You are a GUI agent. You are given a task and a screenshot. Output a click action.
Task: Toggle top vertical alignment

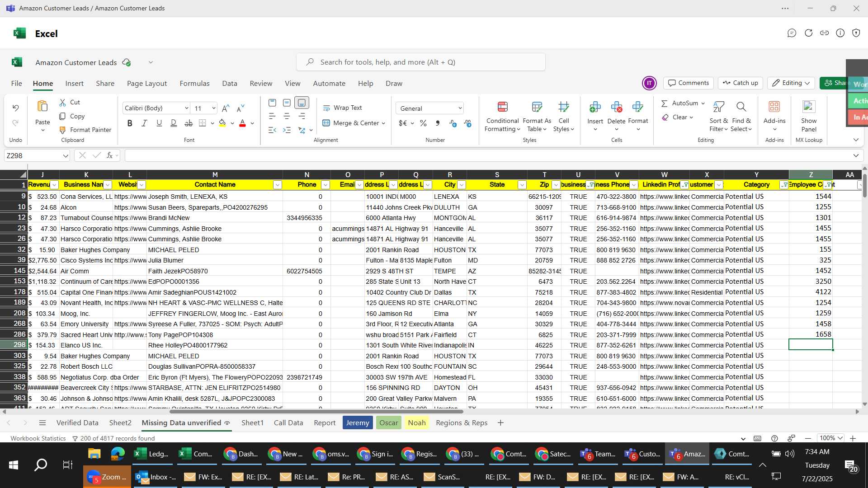point(272,103)
